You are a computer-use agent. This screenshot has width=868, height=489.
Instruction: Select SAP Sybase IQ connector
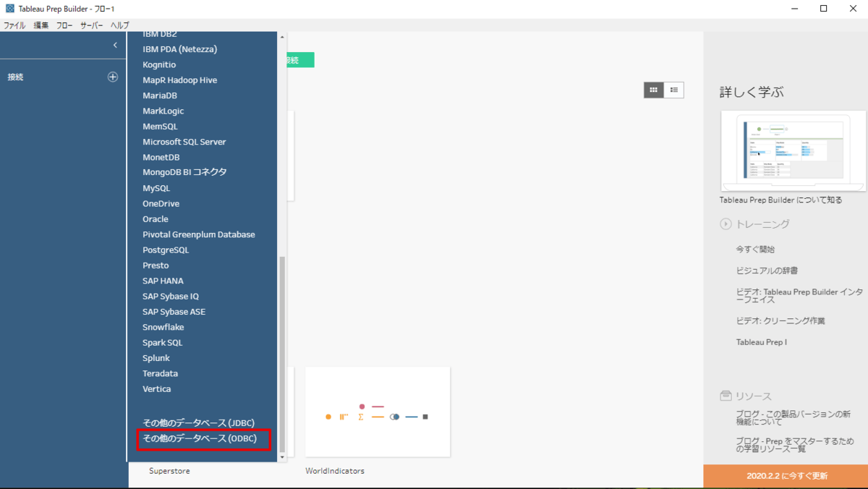point(171,297)
